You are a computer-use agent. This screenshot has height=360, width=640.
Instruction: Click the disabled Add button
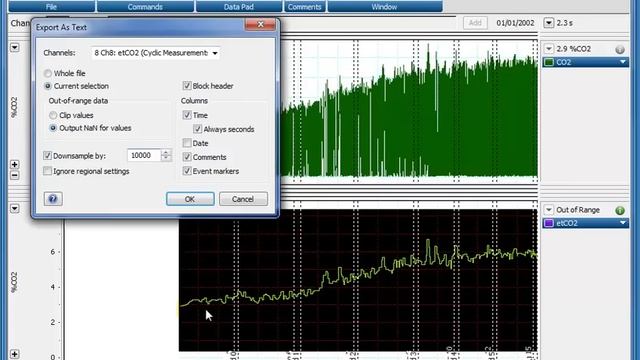click(475, 23)
